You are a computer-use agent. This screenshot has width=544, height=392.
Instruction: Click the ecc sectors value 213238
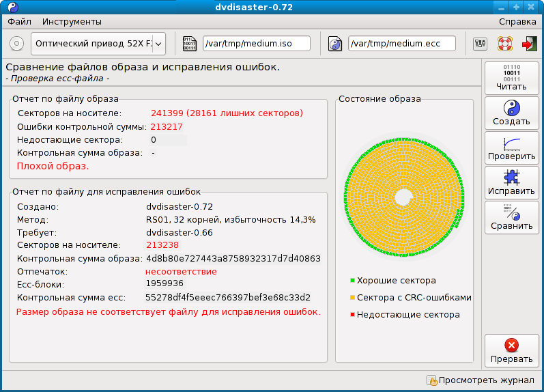click(162, 245)
